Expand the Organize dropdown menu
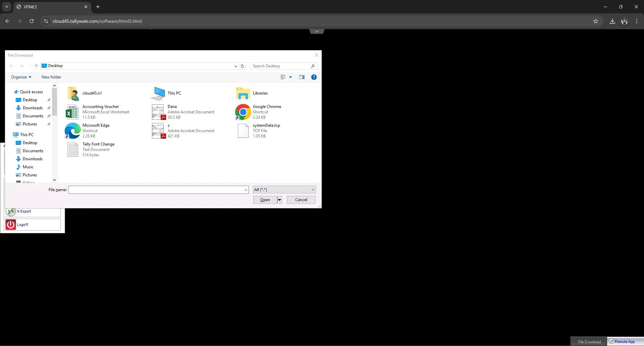This screenshot has height=346, width=644. pos(21,77)
